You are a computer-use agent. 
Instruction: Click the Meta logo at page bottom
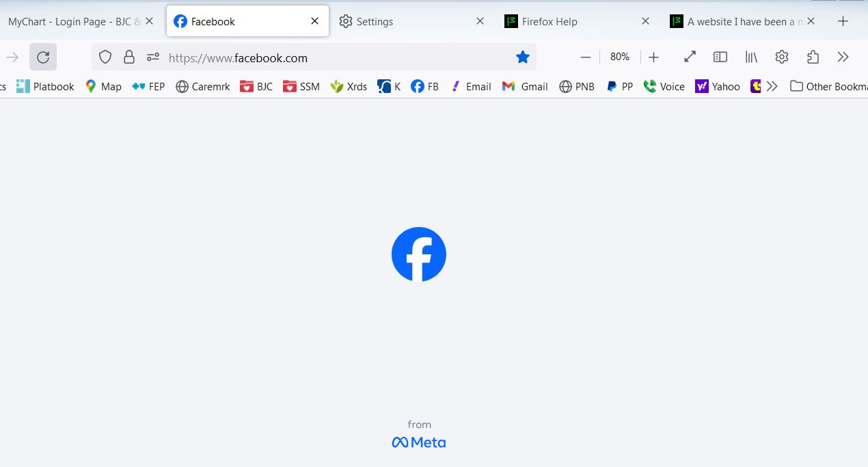point(419,442)
